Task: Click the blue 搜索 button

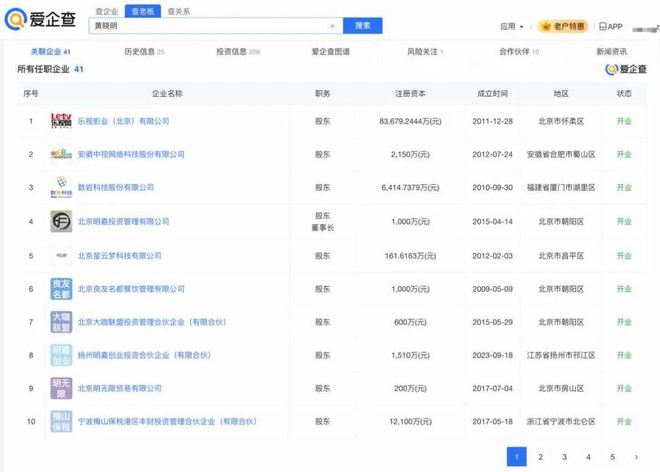Action: (x=363, y=26)
